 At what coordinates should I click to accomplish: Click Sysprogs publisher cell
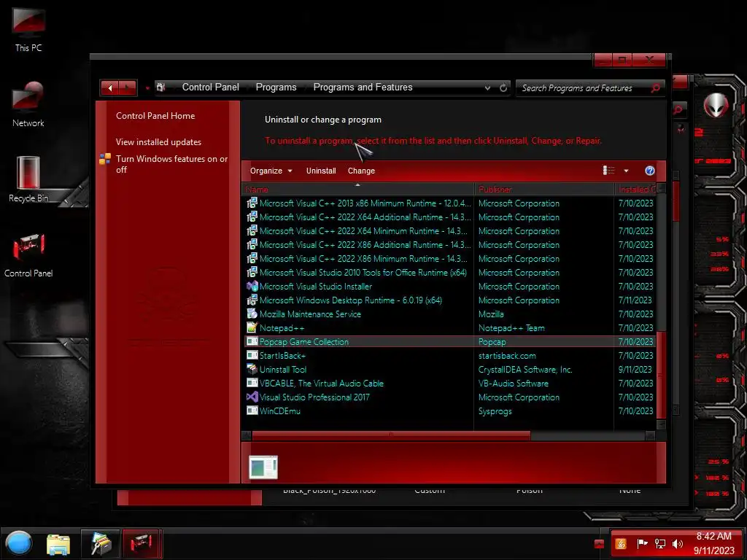(495, 411)
